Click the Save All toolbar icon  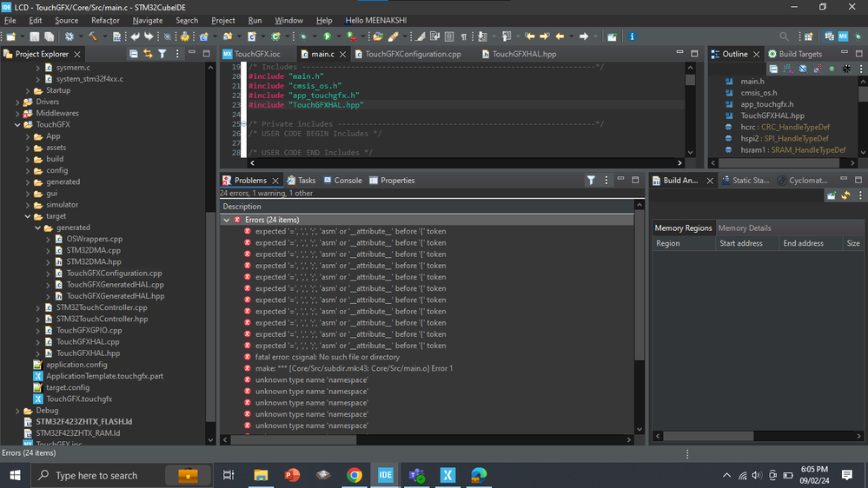50,36
